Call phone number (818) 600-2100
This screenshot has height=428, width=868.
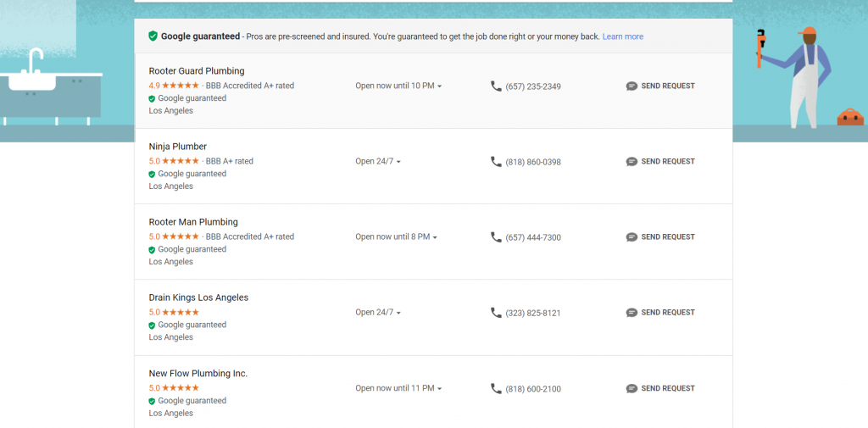(532, 389)
